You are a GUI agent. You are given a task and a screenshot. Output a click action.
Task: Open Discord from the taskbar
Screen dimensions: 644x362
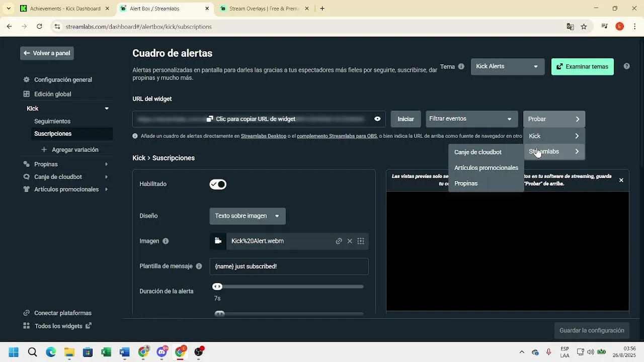pos(162,352)
